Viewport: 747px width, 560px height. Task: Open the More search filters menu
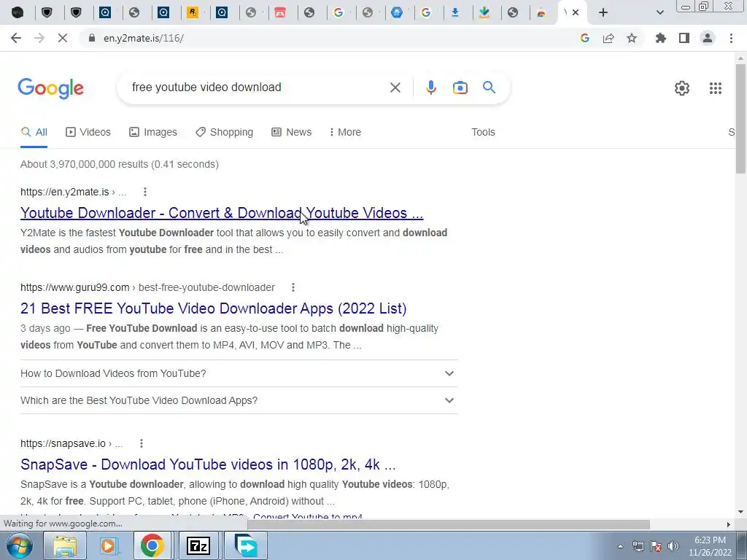click(345, 132)
